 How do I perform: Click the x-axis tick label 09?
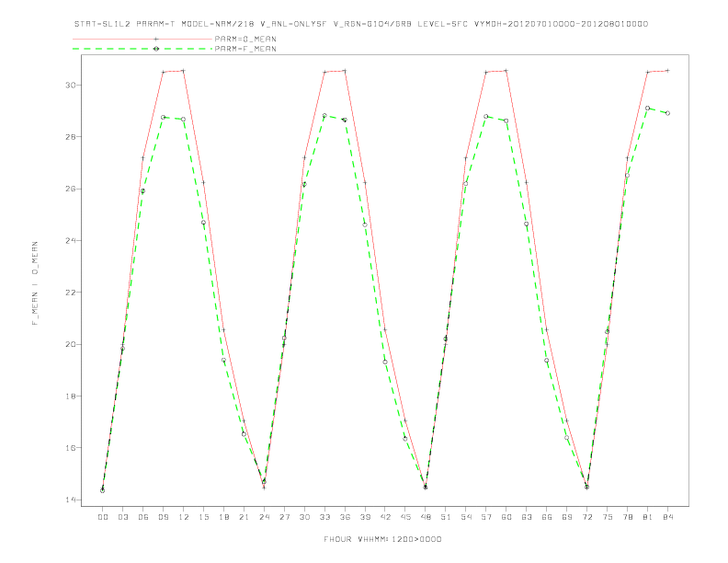[x=163, y=517]
